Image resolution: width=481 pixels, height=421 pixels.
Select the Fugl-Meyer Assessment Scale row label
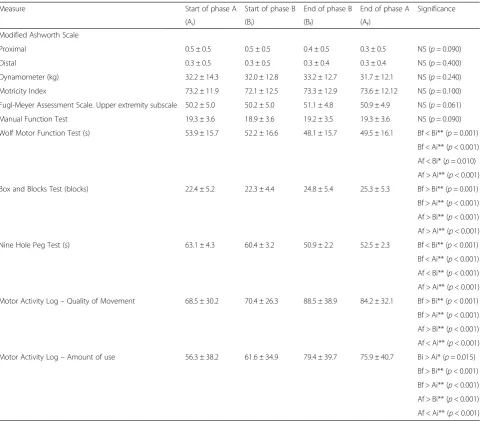tap(88, 105)
